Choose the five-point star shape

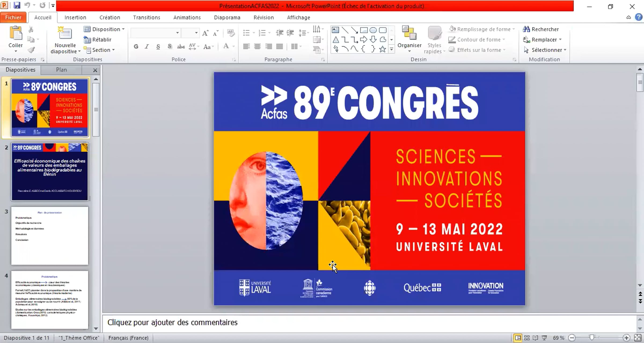coord(383,49)
